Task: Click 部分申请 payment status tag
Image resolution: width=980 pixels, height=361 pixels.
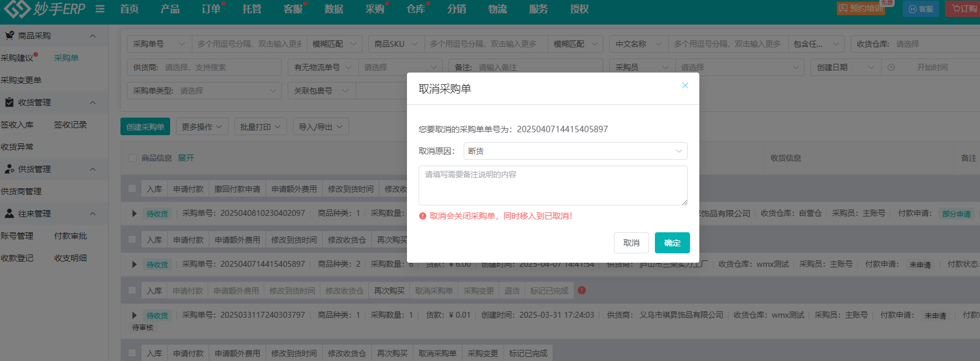Action: (x=956, y=214)
